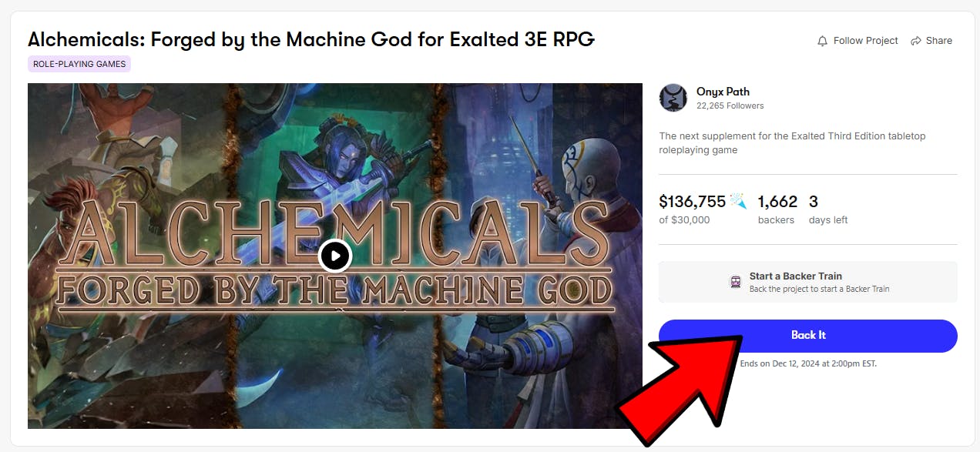Select the Start a Backer Train box

point(808,282)
